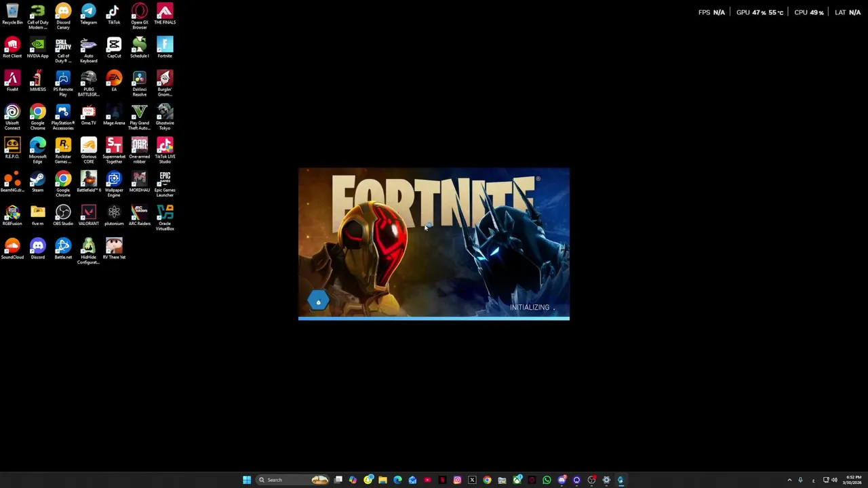Select the Telegram desktop icon
Image resolution: width=868 pixels, height=488 pixels.
pyautogui.click(x=88, y=15)
